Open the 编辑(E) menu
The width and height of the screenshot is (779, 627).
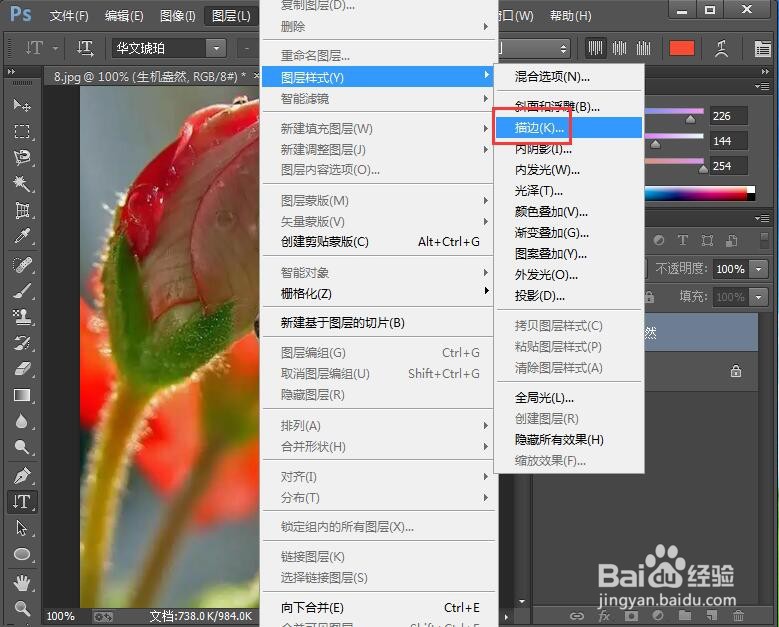tap(124, 16)
